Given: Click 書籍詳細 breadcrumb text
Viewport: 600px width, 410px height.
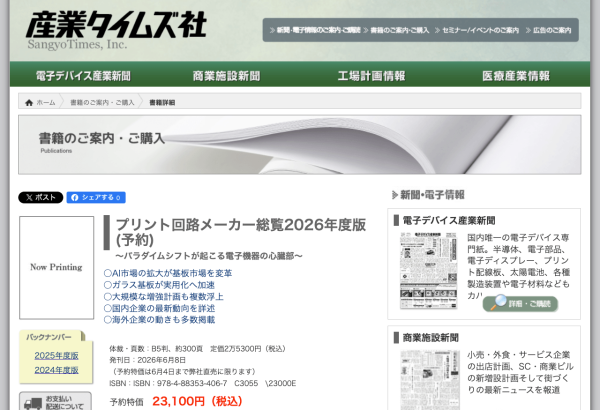Looking at the screenshot, I should coord(162,103).
